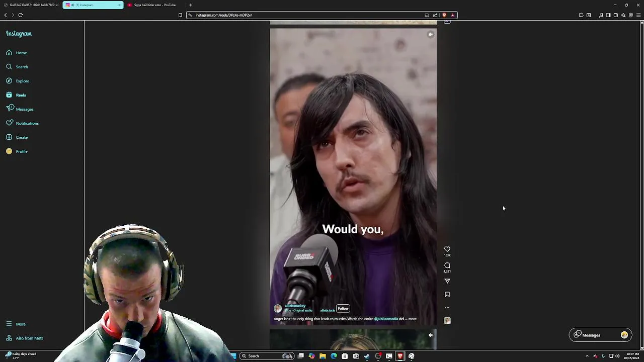This screenshot has width=644, height=362.
Task: Open @jubileemedia mention link
Action: [386, 319]
